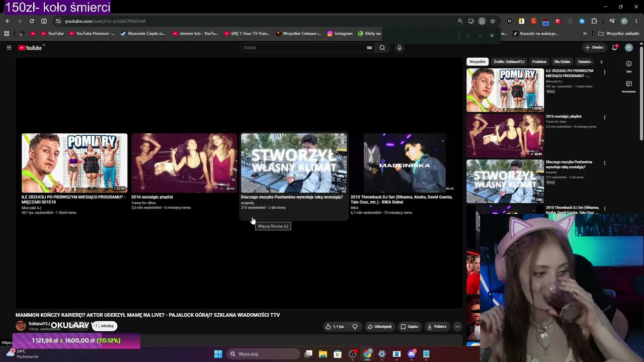This screenshot has width=644, height=362.
Task: Open the stremer brb bookmark
Action: pyautogui.click(x=195, y=34)
